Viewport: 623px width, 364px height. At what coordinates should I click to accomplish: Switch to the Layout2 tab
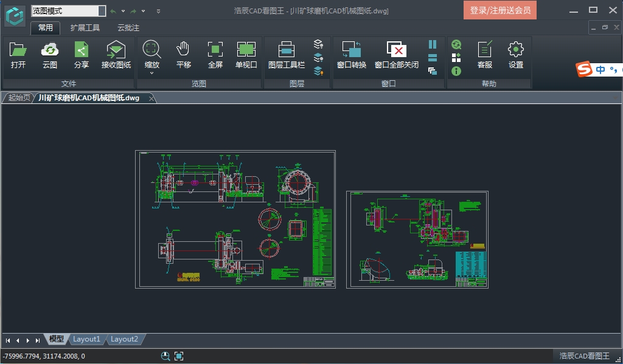[x=124, y=339]
